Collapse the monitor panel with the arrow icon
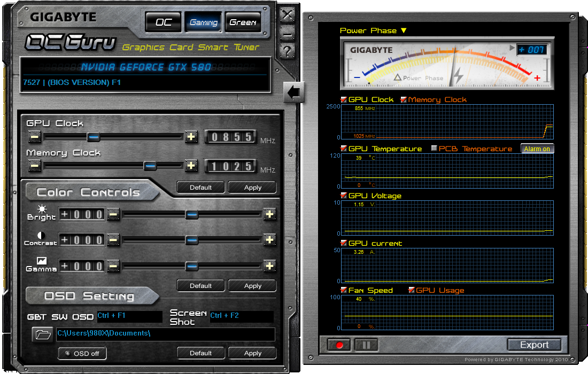The image size is (588, 374). 293,92
